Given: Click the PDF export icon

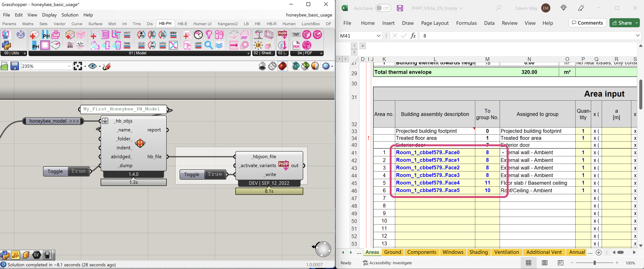Looking at the screenshot, I should click(x=296, y=45).
